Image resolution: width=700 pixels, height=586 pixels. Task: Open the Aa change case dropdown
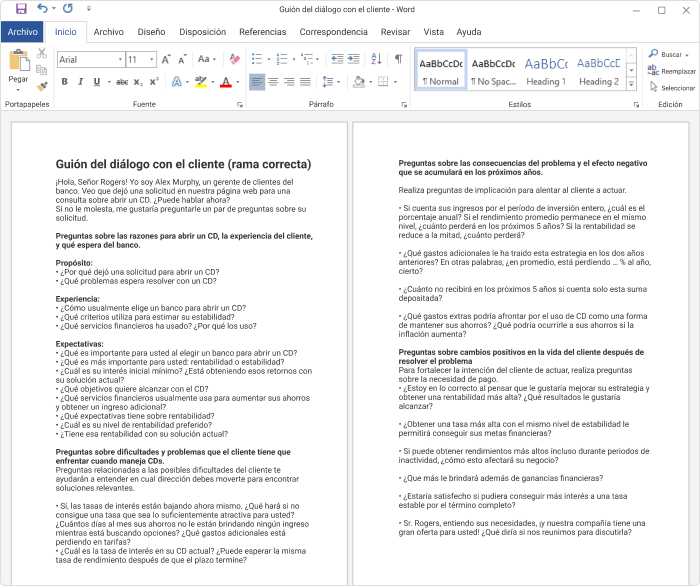click(207, 59)
